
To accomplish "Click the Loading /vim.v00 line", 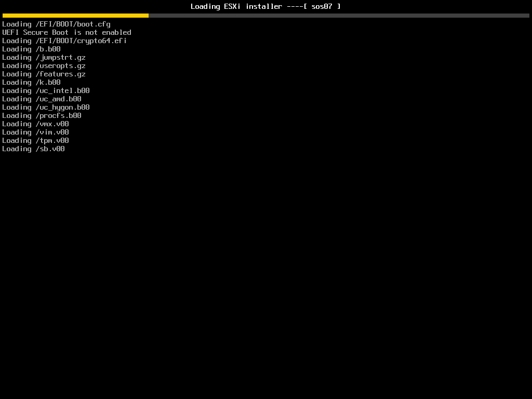I will click(x=35, y=132).
